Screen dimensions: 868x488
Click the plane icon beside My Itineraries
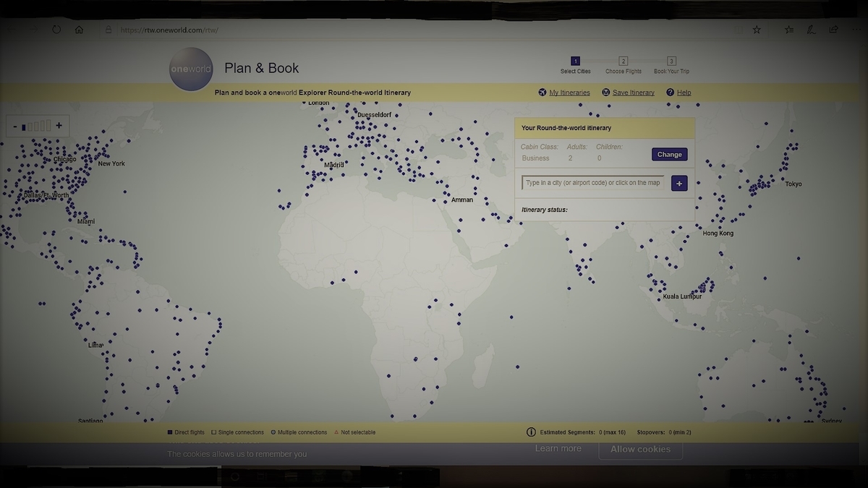coord(542,93)
